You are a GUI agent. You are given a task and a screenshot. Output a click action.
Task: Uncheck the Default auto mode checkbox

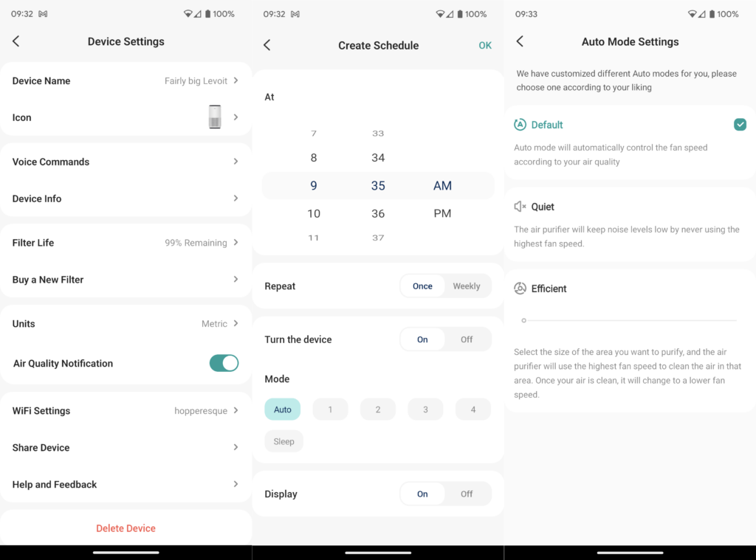pos(740,125)
